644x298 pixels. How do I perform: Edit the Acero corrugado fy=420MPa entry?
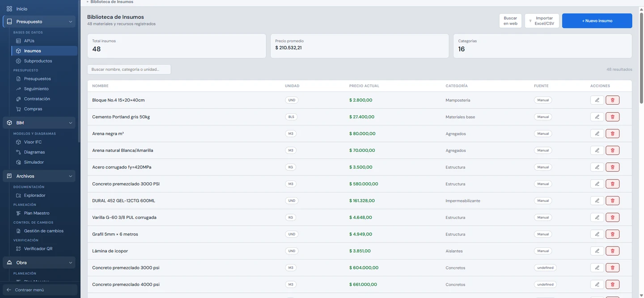(x=597, y=167)
